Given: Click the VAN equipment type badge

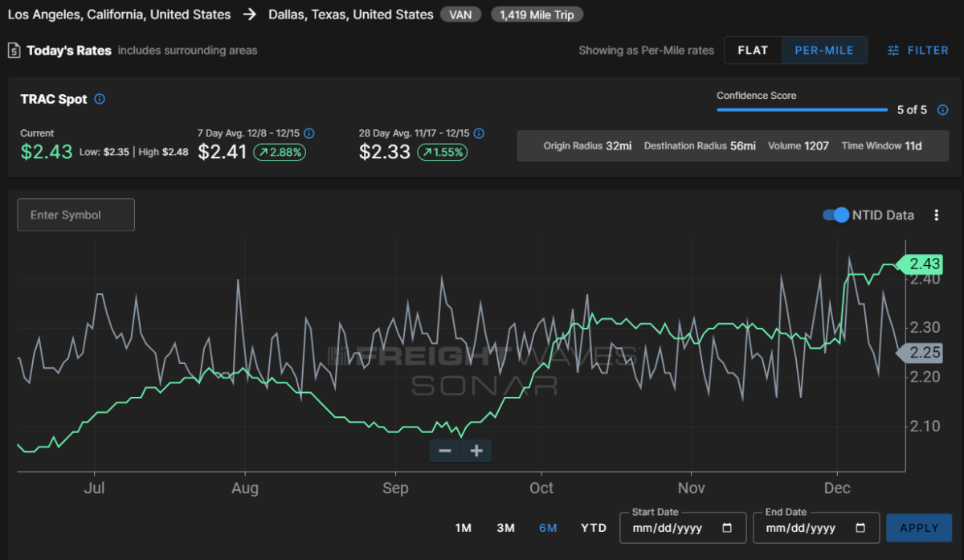Looking at the screenshot, I should point(460,14).
